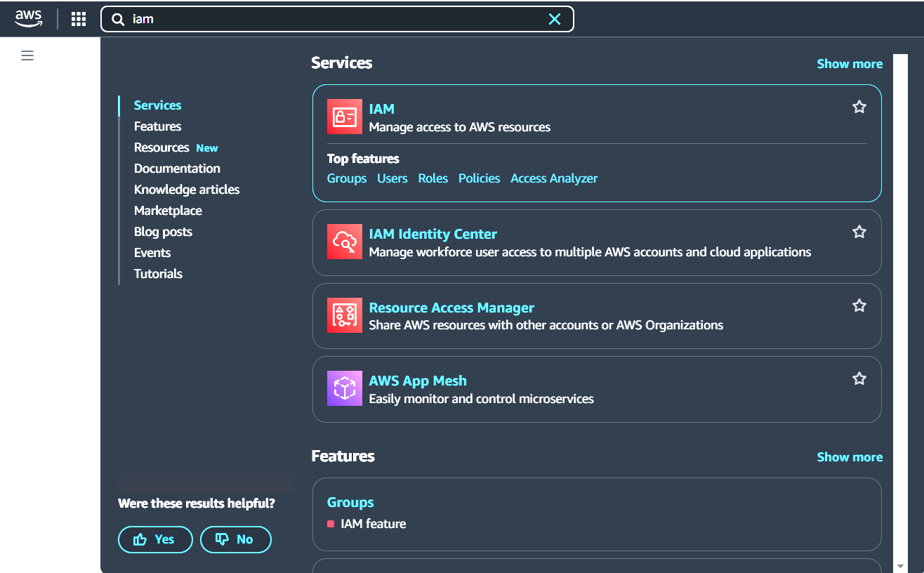Click the Yes helpful button
924x573 pixels.
coord(155,539)
